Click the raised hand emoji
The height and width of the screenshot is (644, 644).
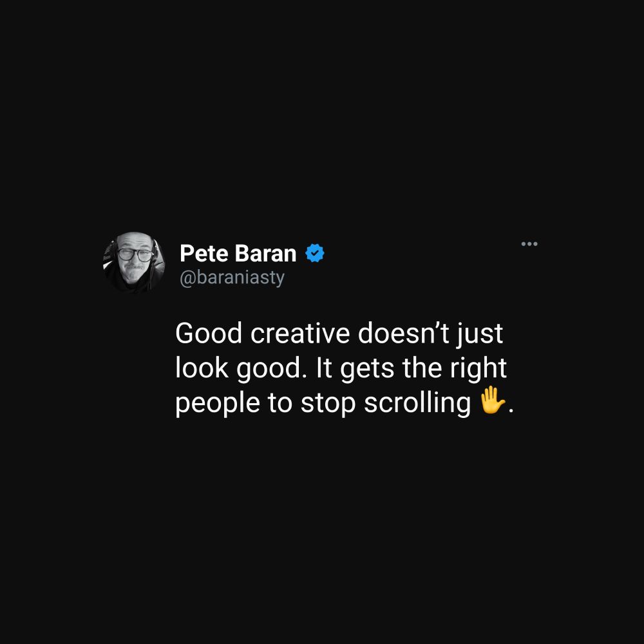(x=492, y=400)
